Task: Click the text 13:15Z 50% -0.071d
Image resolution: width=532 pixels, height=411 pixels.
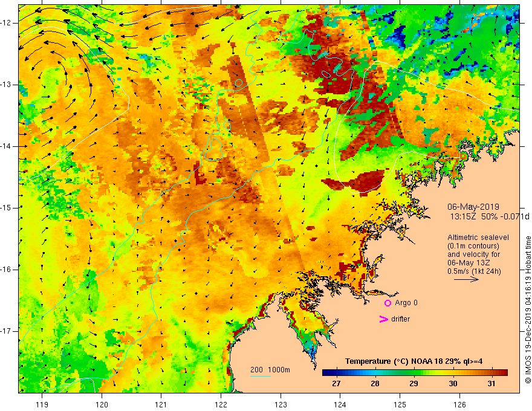Action: point(490,216)
